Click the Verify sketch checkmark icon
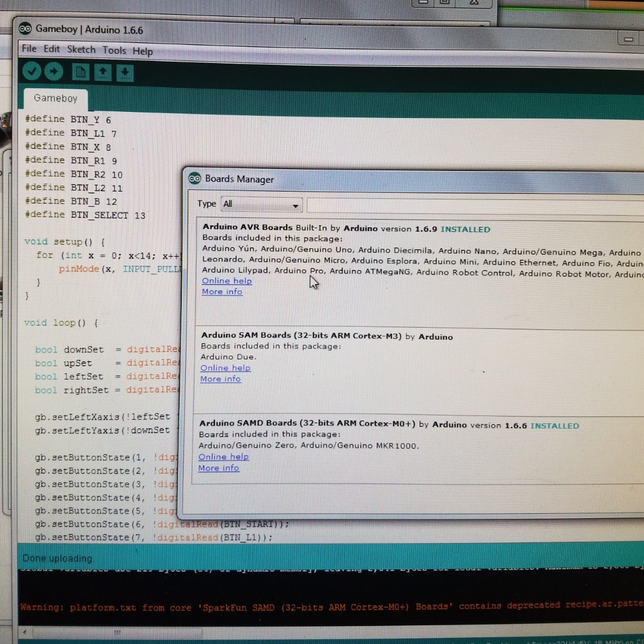Viewport: 644px width, 644px height. point(31,71)
